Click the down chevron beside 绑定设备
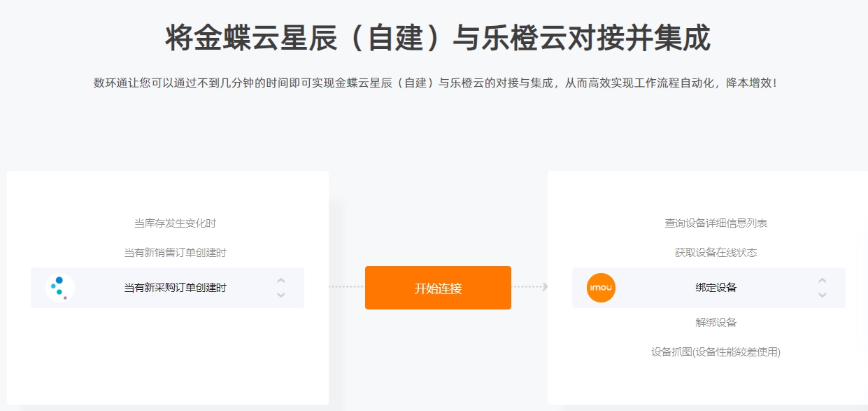 click(x=822, y=295)
